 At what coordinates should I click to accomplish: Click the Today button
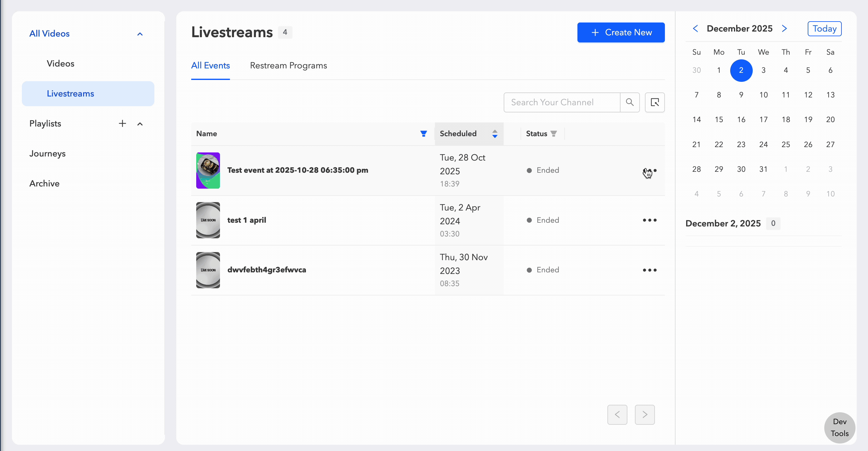[x=824, y=29]
